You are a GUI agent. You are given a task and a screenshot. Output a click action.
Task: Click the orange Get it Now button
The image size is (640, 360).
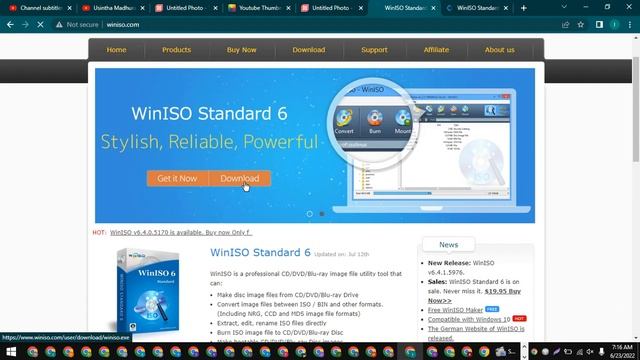pyautogui.click(x=177, y=178)
